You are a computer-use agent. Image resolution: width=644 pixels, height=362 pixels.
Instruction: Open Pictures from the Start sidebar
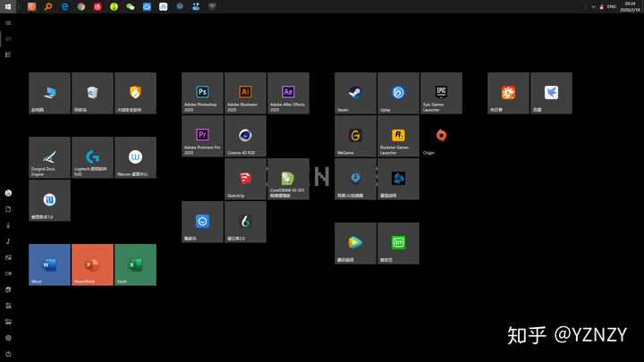tap(8, 257)
